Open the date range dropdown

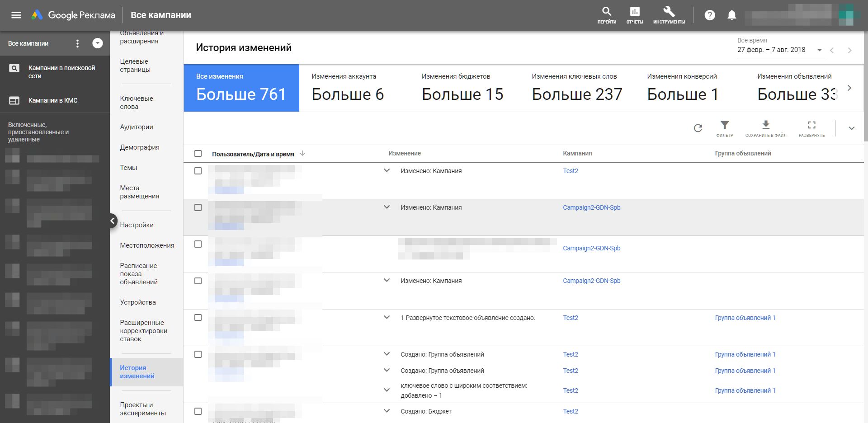(819, 50)
